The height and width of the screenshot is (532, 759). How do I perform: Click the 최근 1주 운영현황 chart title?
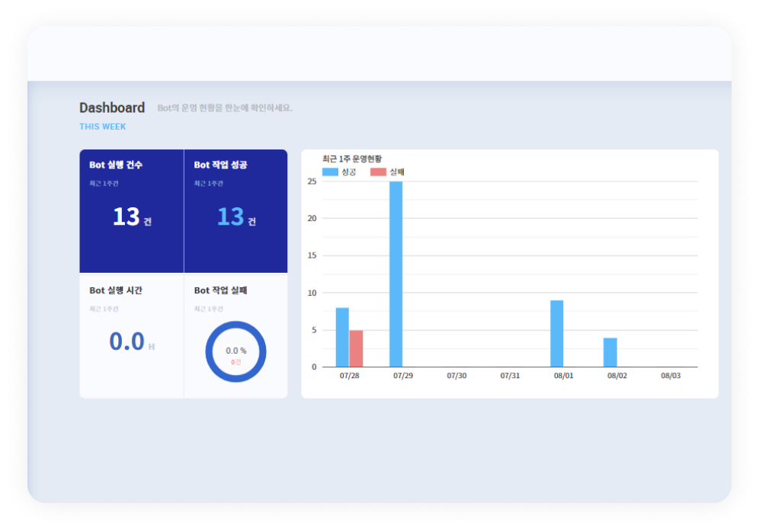pos(351,159)
